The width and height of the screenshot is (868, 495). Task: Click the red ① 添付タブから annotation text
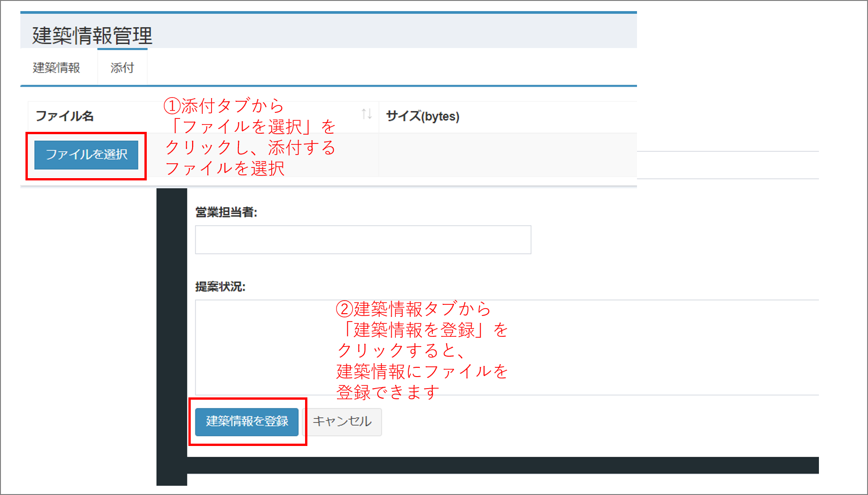(224, 106)
